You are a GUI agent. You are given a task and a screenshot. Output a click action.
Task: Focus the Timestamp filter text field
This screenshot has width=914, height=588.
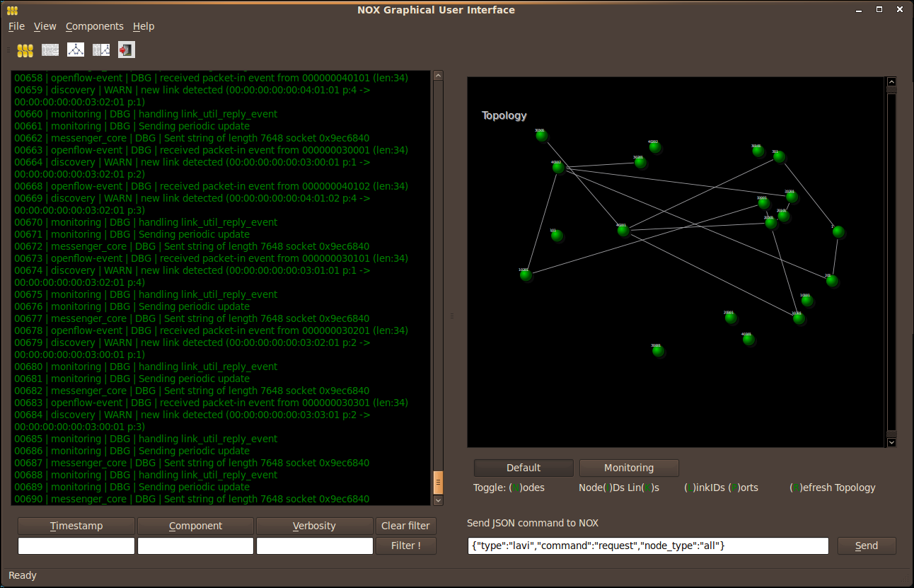(x=76, y=546)
